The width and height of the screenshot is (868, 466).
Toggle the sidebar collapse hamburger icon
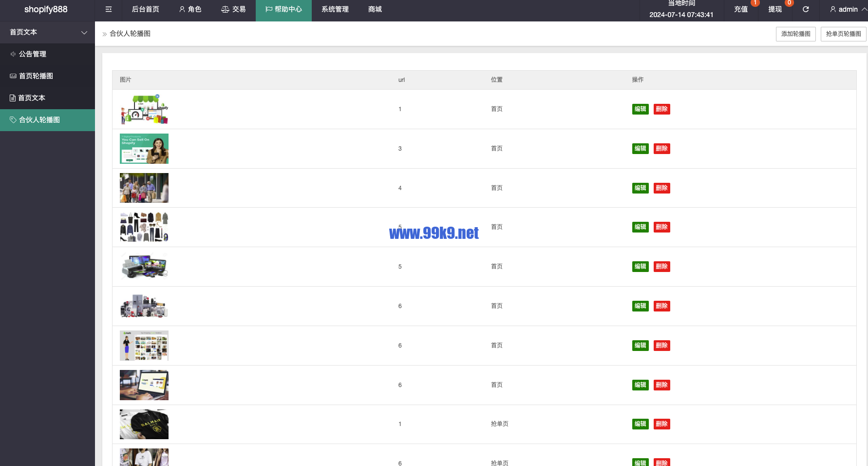[109, 9]
